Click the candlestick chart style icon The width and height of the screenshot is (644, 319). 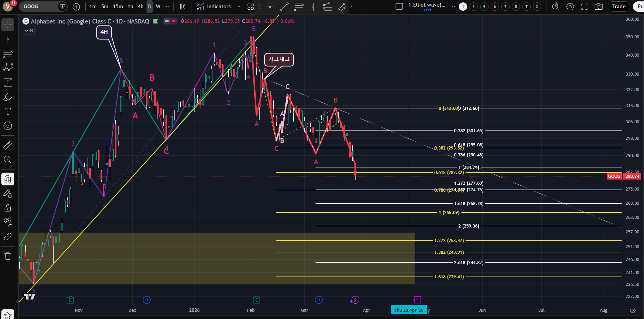pos(183,7)
